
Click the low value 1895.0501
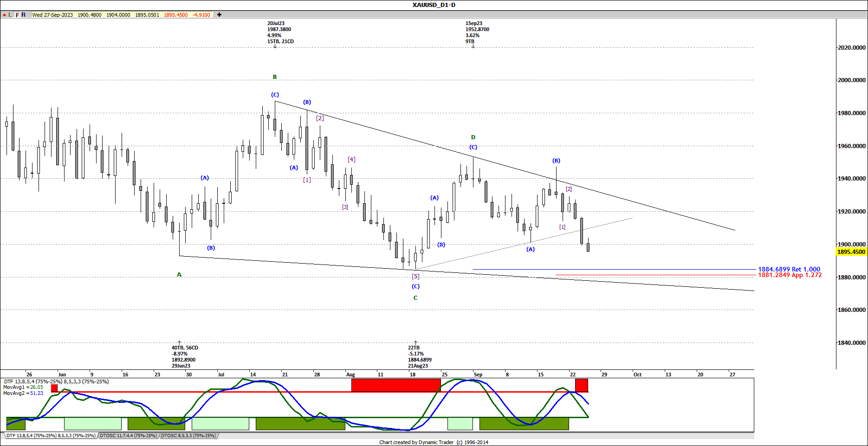point(147,15)
